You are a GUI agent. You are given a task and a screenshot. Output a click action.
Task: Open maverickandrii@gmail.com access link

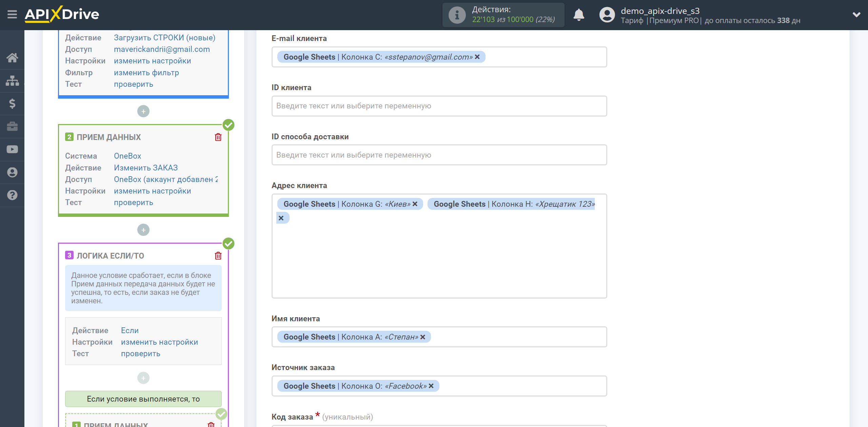[x=162, y=49]
